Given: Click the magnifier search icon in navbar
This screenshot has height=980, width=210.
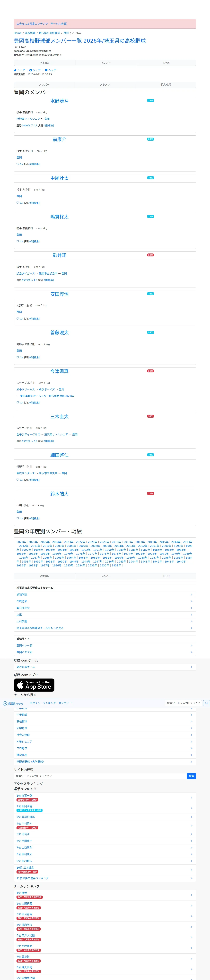Looking at the screenshot, I should 206,703.
